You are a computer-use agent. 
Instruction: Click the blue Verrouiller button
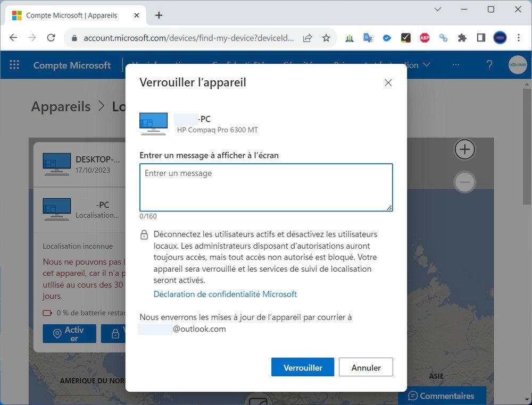tap(303, 367)
